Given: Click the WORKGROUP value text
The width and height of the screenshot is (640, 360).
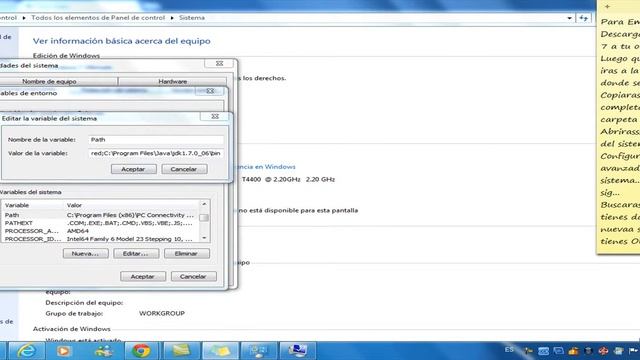Looking at the screenshot, I should pos(162,313).
